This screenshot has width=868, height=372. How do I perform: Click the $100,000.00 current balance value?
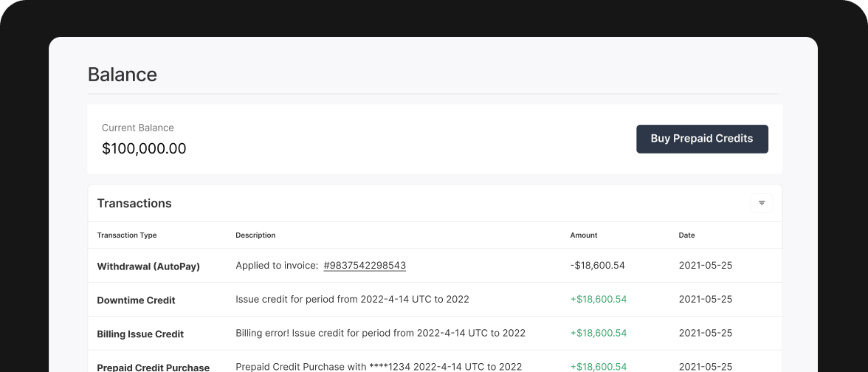click(x=144, y=149)
